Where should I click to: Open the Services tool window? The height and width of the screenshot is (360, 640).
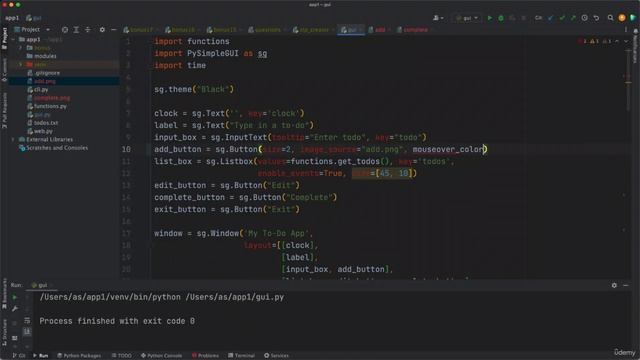point(276,356)
